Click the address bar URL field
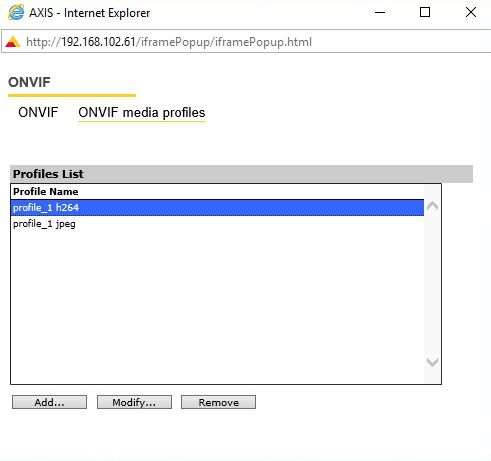Screen dimensions: 491x461 (246, 41)
